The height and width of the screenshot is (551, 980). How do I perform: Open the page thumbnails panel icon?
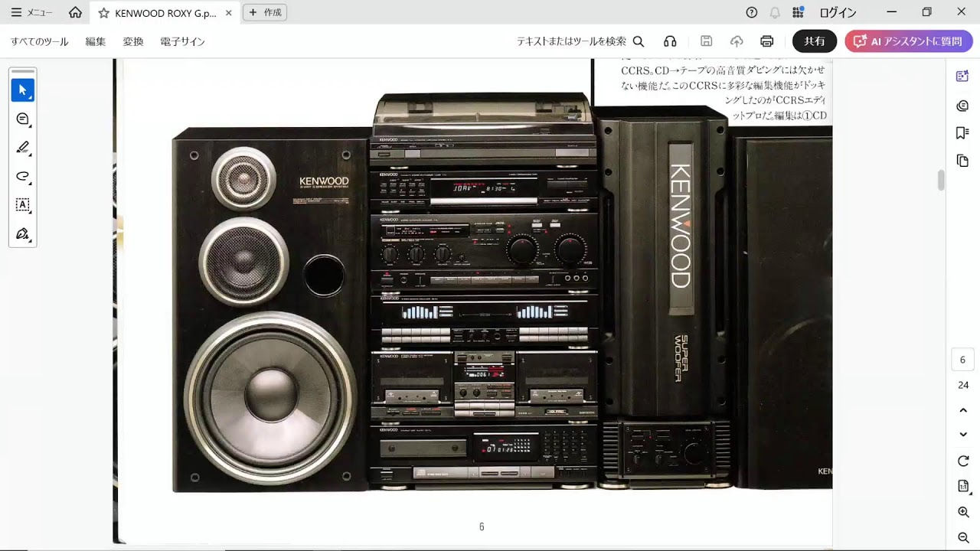pos(963,161)
